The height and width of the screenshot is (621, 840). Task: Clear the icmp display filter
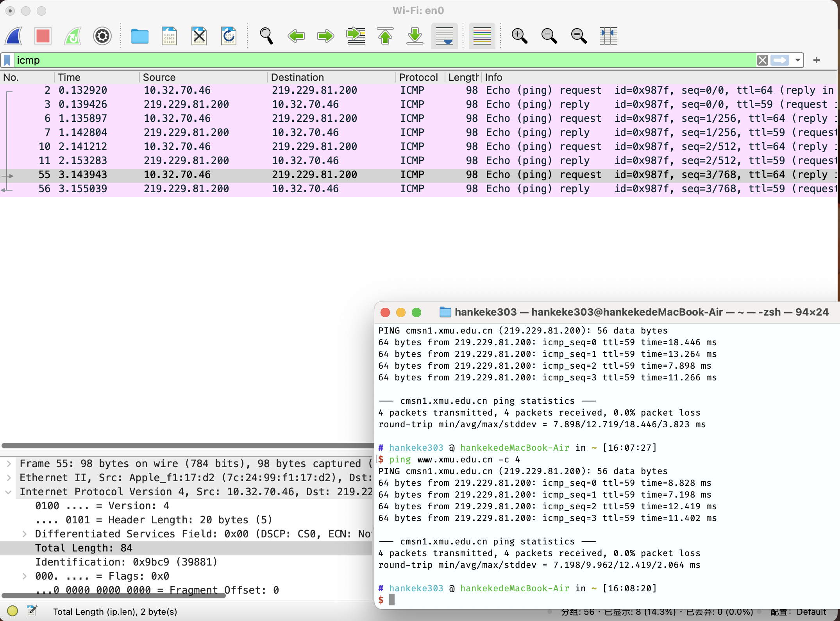pos(762,60)
